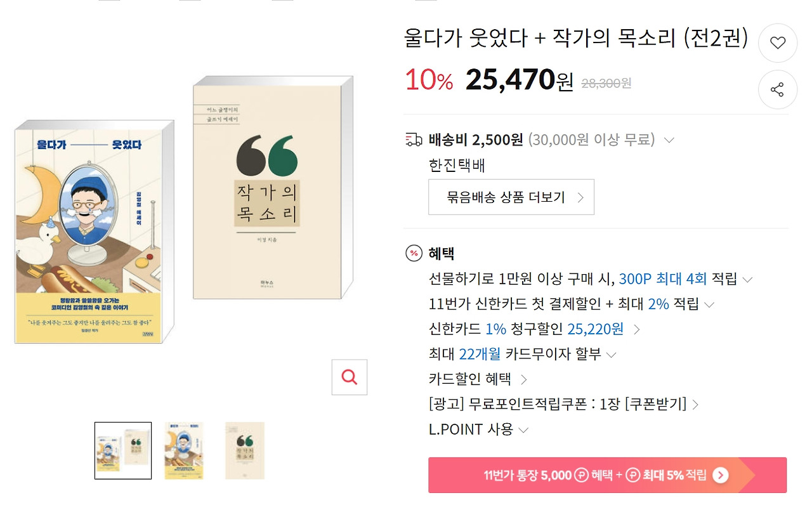The width and height of the screenshot is (812, 505).
Task: Expand 22개월 카드무이자 할부 options
Action: (612, 355)
